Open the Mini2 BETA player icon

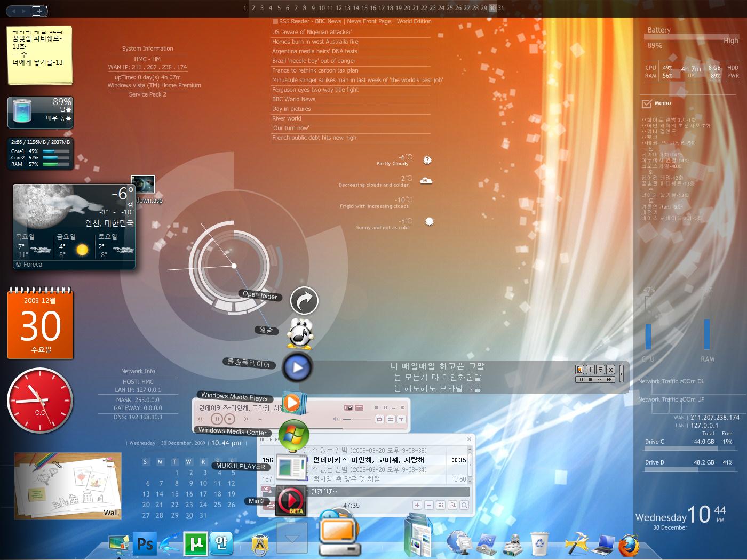pyautogui.click(x=291, y=500)
